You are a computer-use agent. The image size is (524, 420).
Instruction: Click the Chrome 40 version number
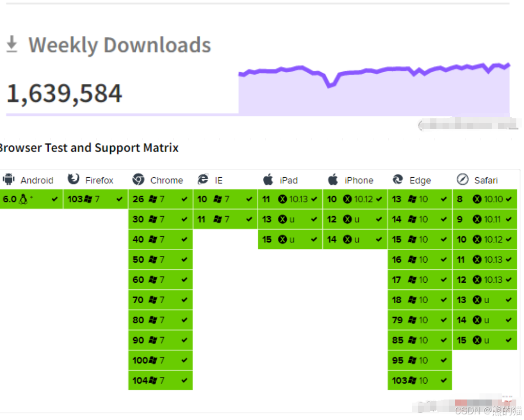tap(138, 240)
